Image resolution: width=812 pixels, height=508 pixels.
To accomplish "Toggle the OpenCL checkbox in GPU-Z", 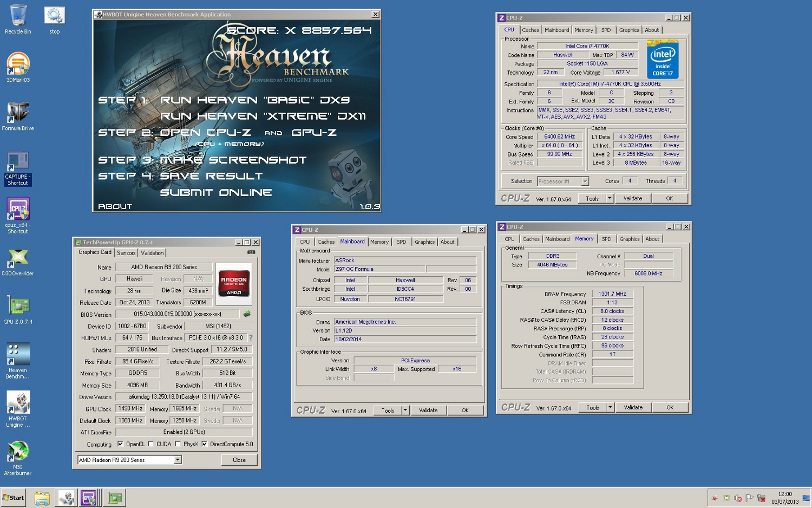I will point(120,444).
